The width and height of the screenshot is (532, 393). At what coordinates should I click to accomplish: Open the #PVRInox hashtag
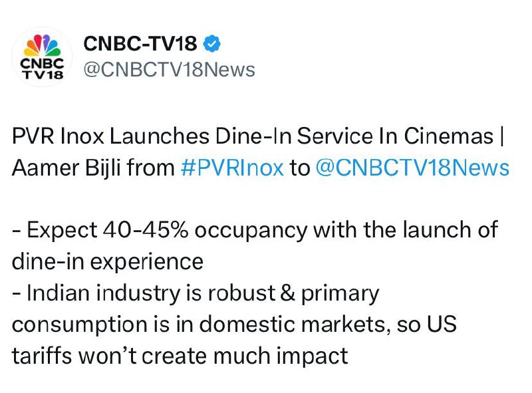coord(231,168)
